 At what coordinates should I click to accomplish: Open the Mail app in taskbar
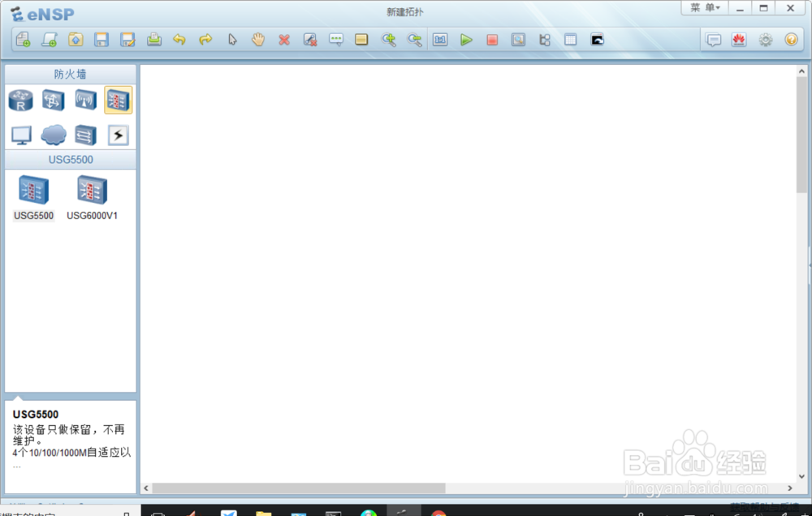coord(228,513)
